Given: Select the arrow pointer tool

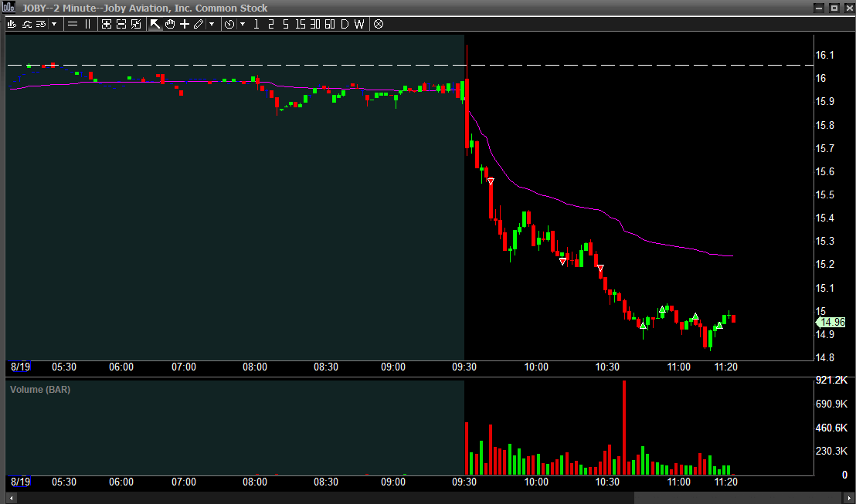Looking at the screenshot, I should coord(155,24).
